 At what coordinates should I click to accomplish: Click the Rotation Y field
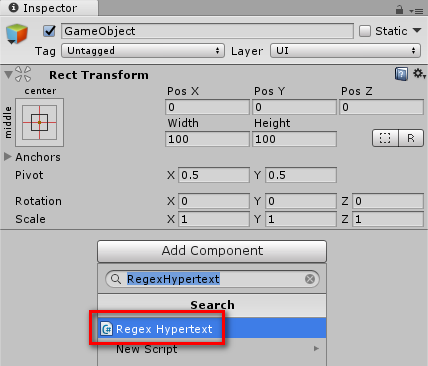[x=301, y=201]
